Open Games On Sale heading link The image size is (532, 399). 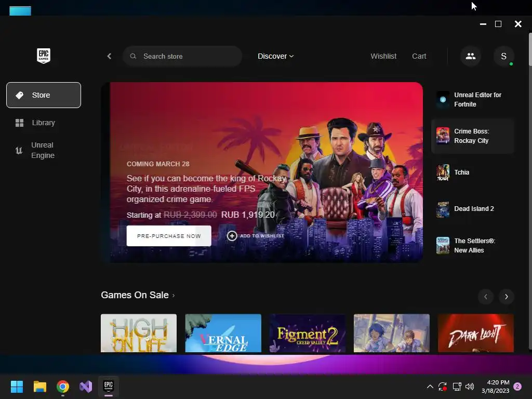click(138, 295)
